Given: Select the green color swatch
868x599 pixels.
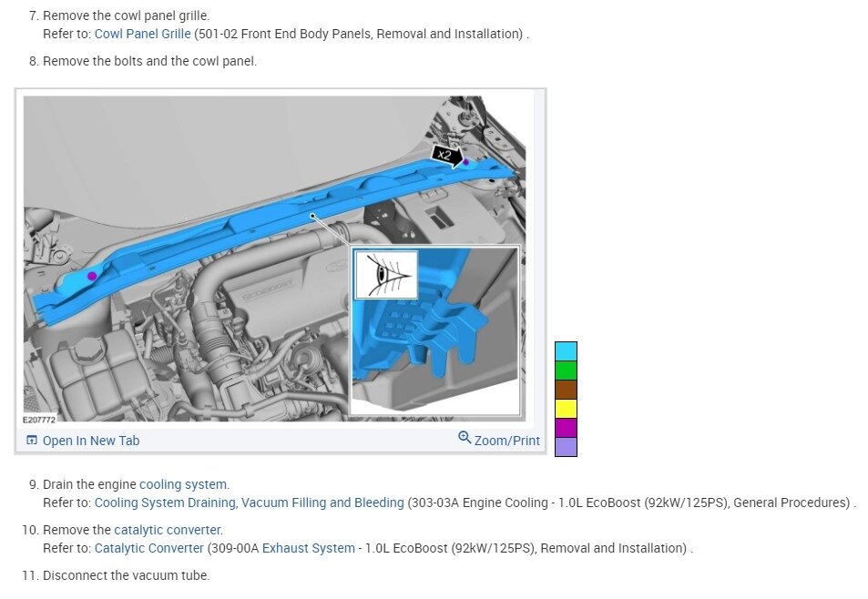Looking at the screenshot, I should coord(566,370).
